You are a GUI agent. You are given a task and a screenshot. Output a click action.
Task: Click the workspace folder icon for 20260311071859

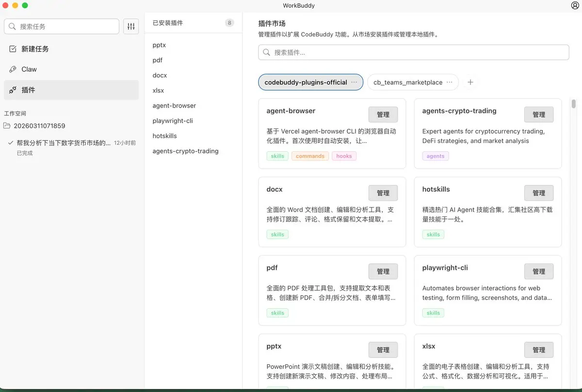(7, 126)
